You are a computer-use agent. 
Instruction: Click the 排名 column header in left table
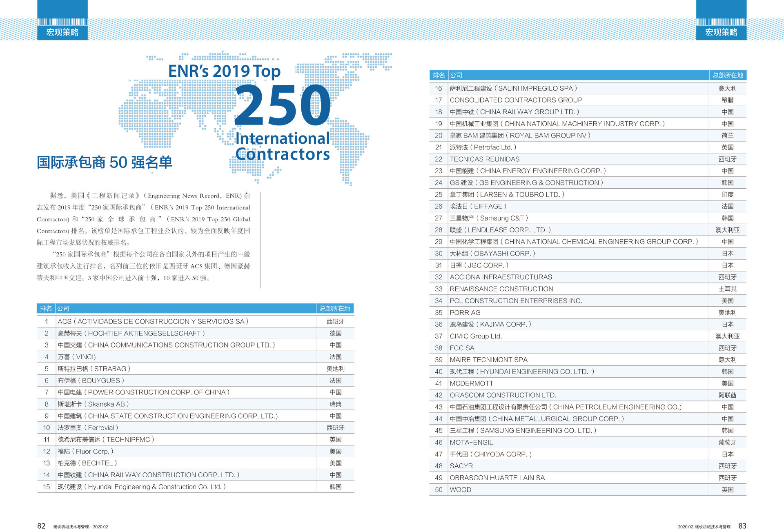tap(46, 309)
